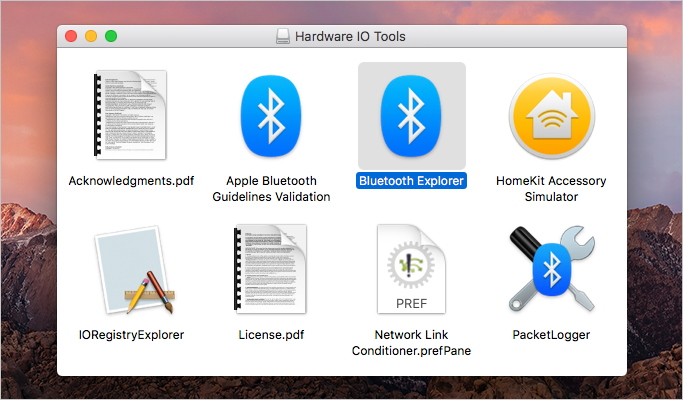The image size is (683, 400).
Task: Select the HomeKit Accessory Simulator icon
Action: click(551, 116)
